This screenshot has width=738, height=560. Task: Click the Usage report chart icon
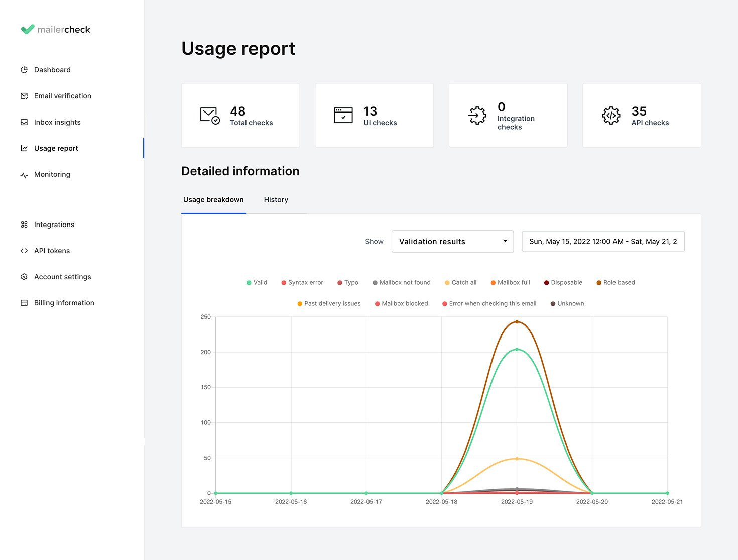pos(24,148)
